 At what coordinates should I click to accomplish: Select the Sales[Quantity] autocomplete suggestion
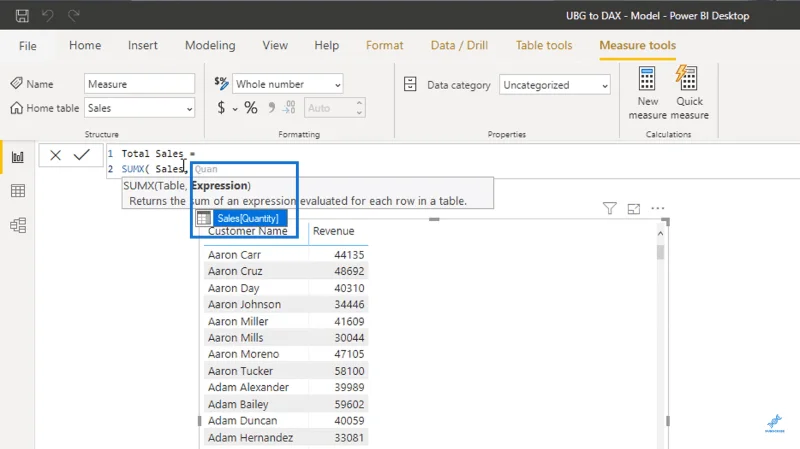(241, 218)
